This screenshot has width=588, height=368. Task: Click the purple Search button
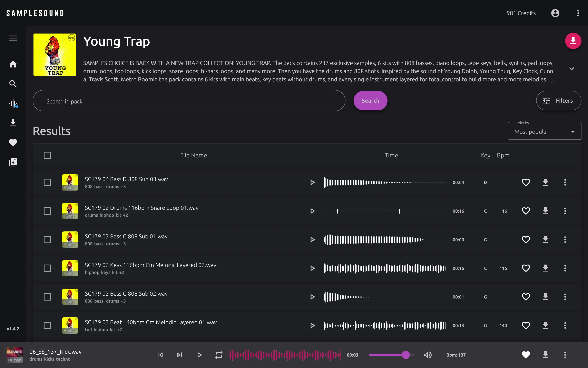(x=370, y=101)
